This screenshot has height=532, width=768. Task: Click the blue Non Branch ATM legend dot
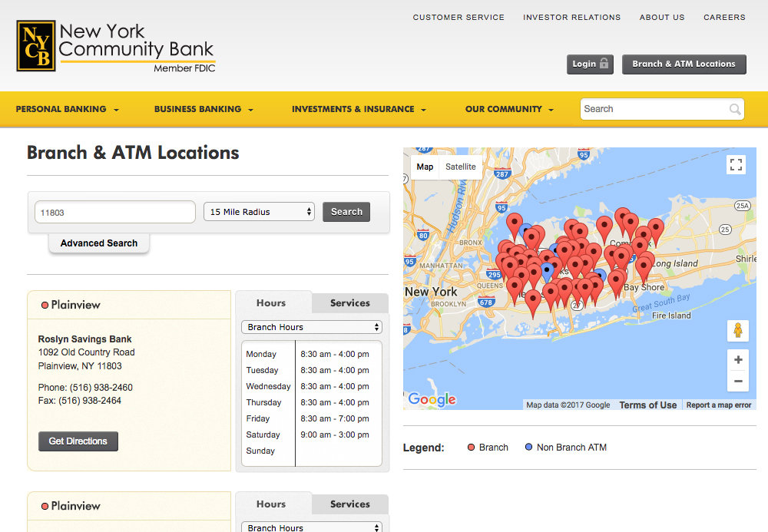[x=528, y=447]
